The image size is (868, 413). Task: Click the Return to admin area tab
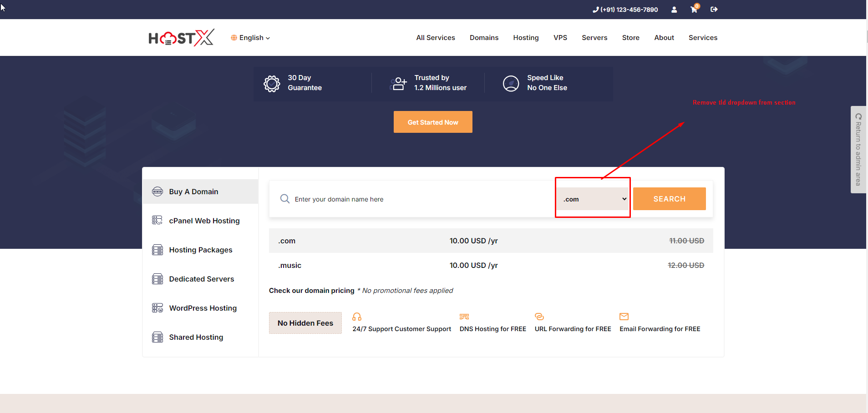tap(858, 150)
